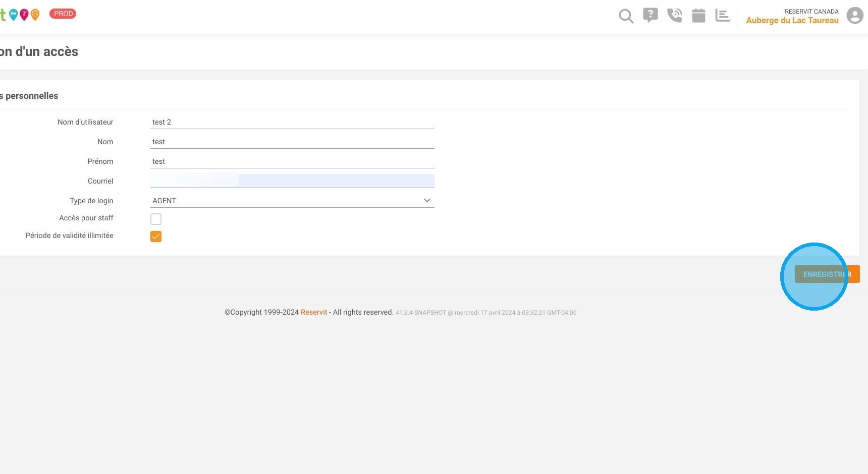
Task: Click the Type de login label
Action: [91, 201]
